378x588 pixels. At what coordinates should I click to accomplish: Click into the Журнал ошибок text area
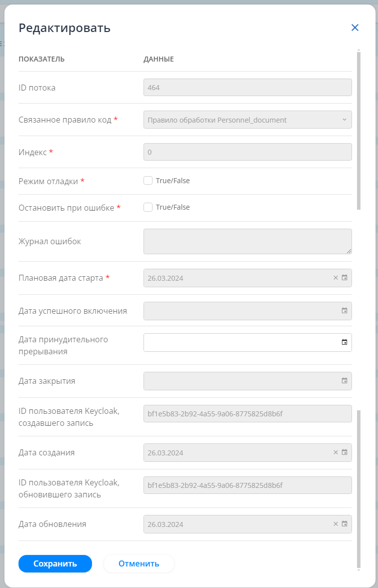[247, 241]
